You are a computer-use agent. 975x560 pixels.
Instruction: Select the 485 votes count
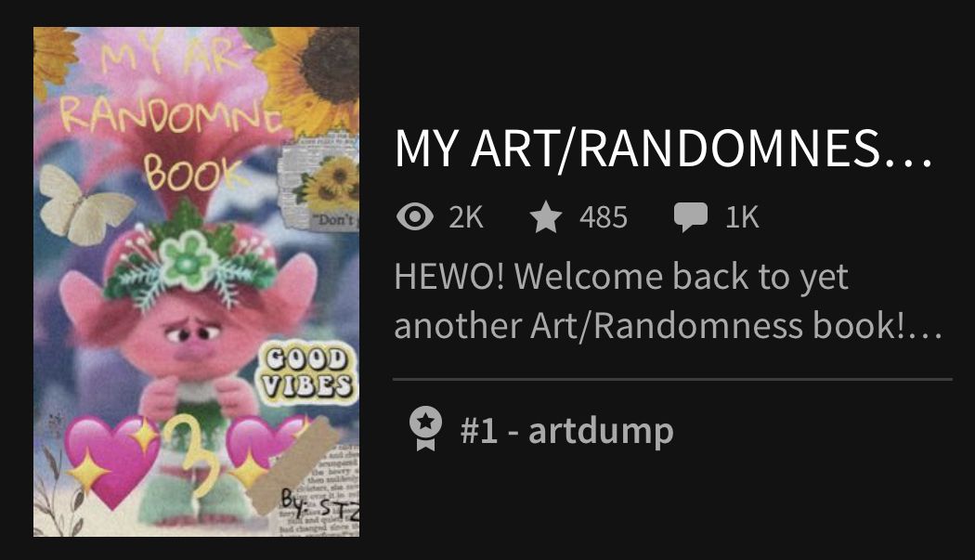[x=604, y=217]
